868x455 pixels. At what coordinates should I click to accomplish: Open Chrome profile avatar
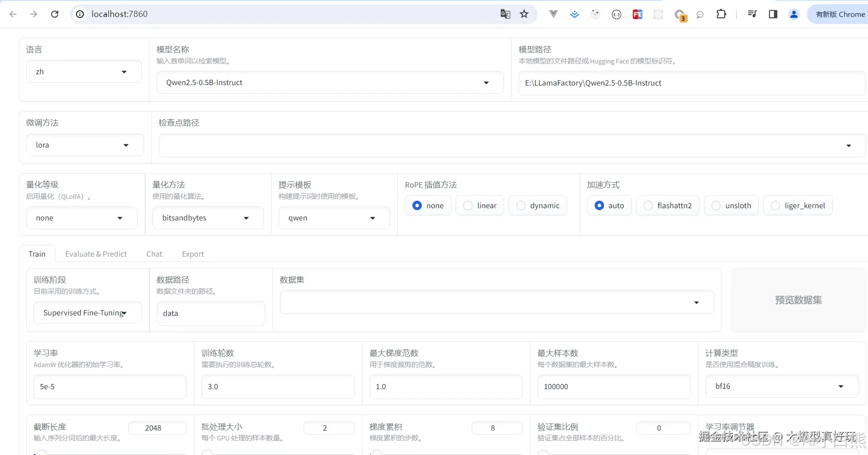(794, 14)
